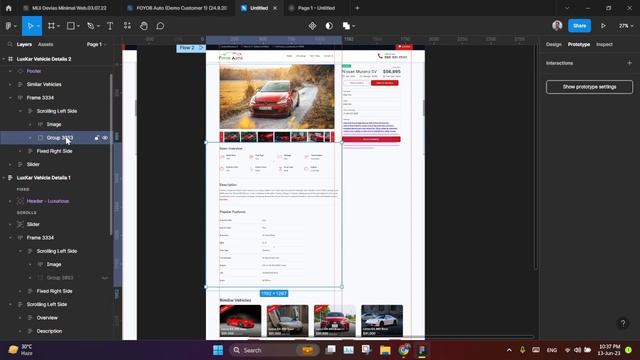This screenshot has width=640, height=360.
Task: Open the Frame tool dropdown arrow
Action: (58, 26)
